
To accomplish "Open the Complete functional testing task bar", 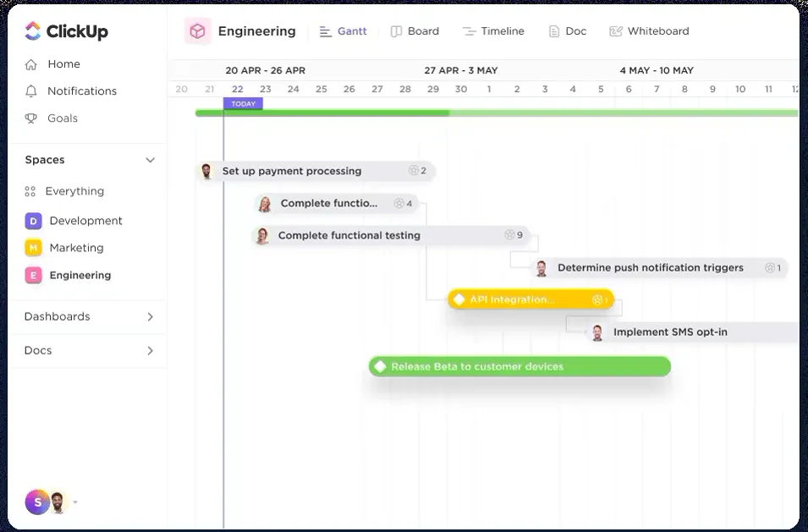I will [391, 235].
